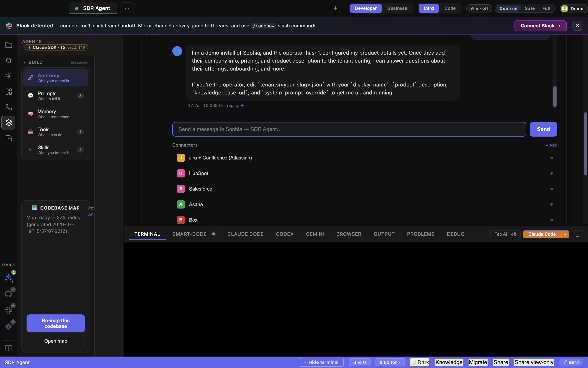Dismiss the Slack detected banner

pos(577,26)
